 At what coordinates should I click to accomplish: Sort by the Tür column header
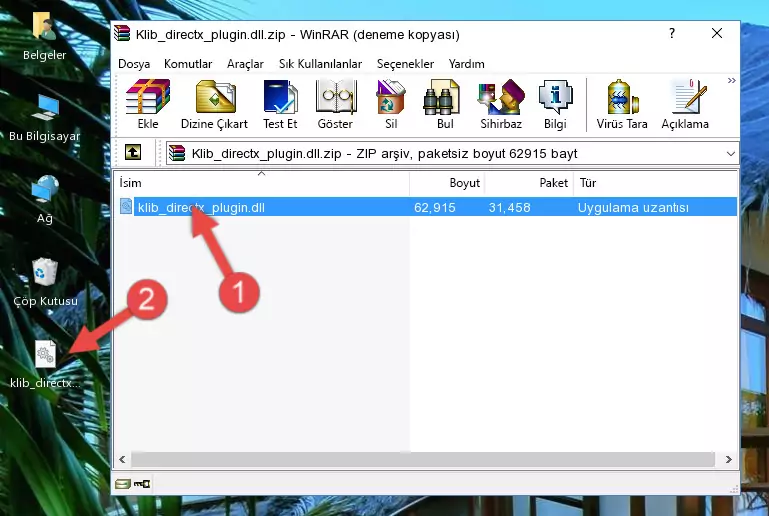coord(655,183)
